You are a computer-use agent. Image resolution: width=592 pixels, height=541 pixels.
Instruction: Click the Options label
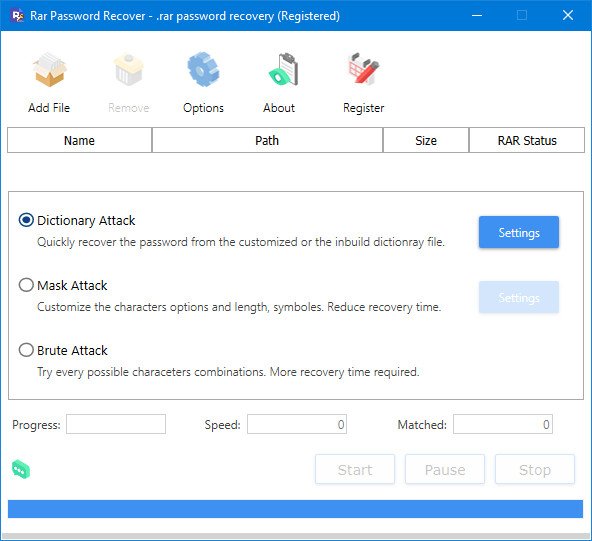pos(203,108)
